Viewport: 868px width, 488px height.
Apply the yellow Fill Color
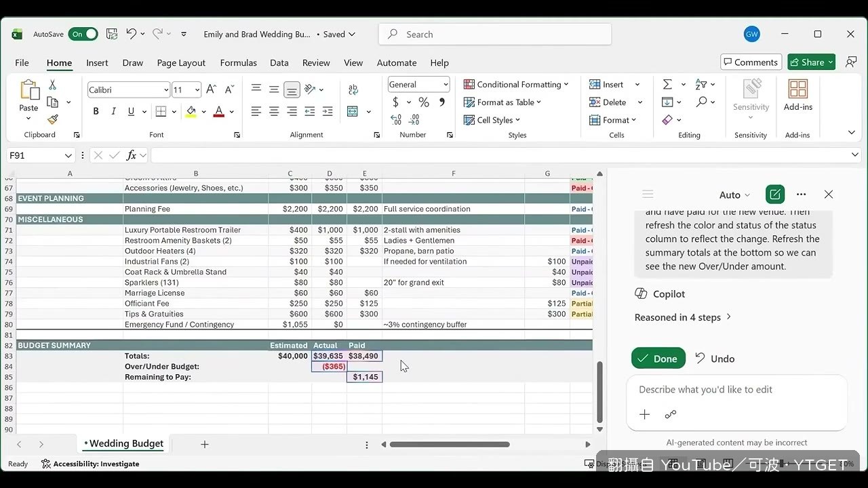pyautogui.click(x=191, y=111)
